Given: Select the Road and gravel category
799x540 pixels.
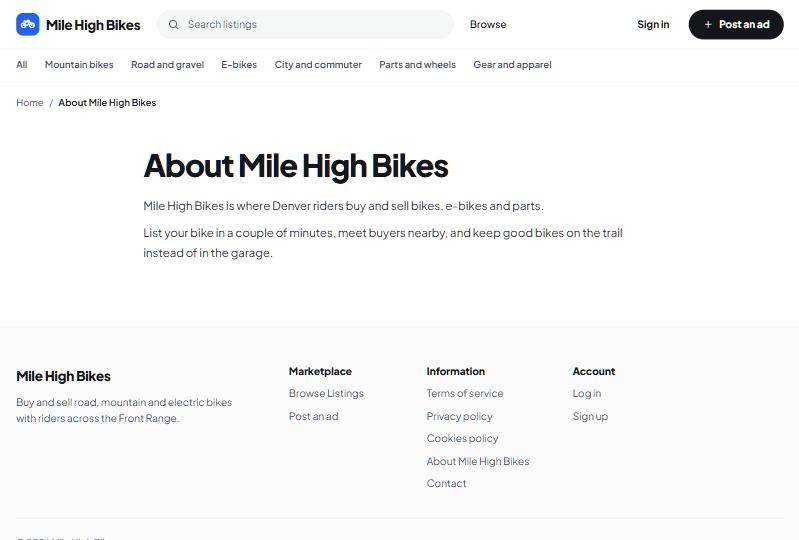Looking at the screenshot, I should pyautogui.click(x=167, y=65).
